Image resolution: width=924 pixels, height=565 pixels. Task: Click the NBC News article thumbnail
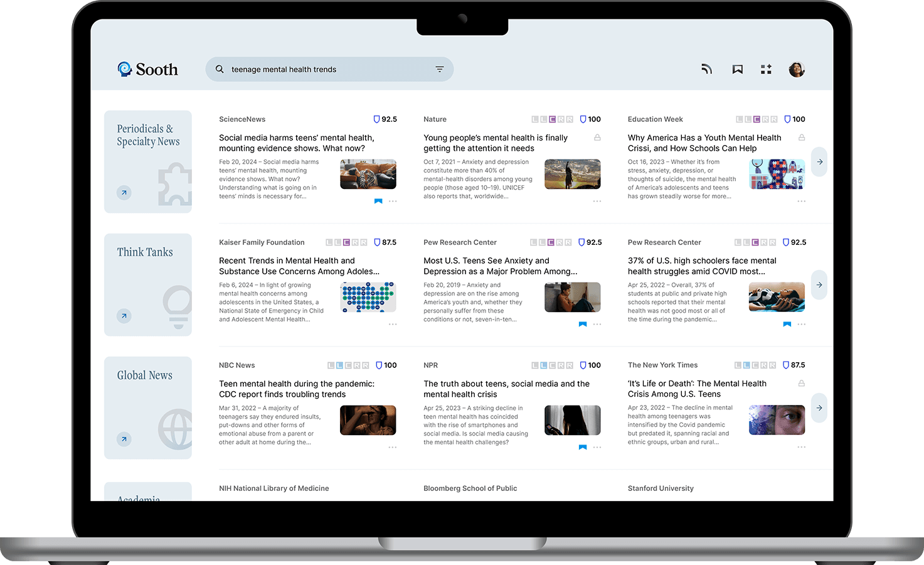click(x=368, y=421)
